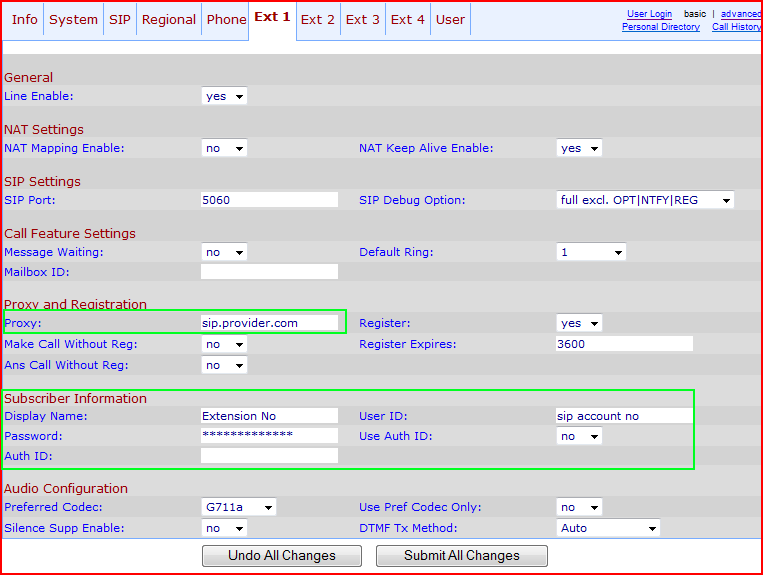Viewport: 763px width, 575px height.
Task: Select the SIP tab
Action: (120, 20)
